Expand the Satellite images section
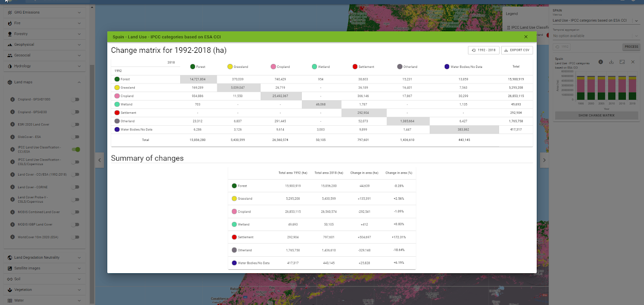 point(79,268)
